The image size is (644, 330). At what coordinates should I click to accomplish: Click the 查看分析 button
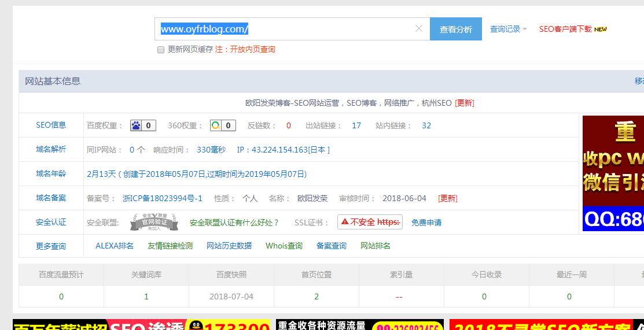456,29
